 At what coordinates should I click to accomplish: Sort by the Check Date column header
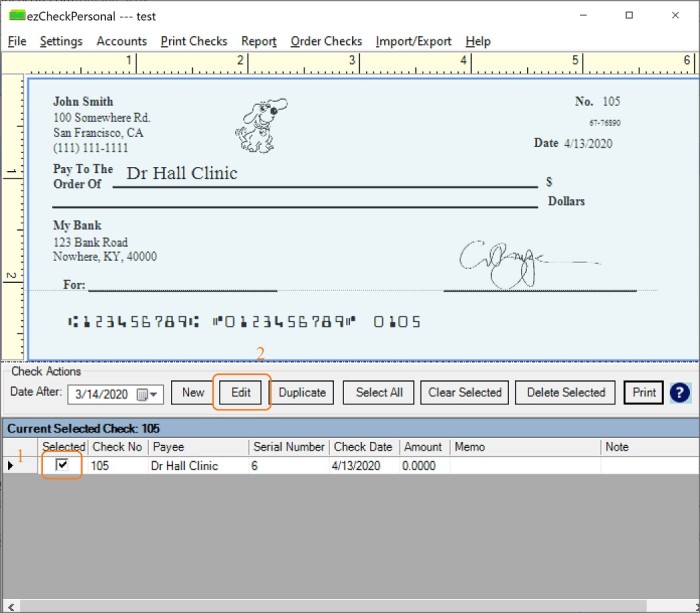(364, 447)
